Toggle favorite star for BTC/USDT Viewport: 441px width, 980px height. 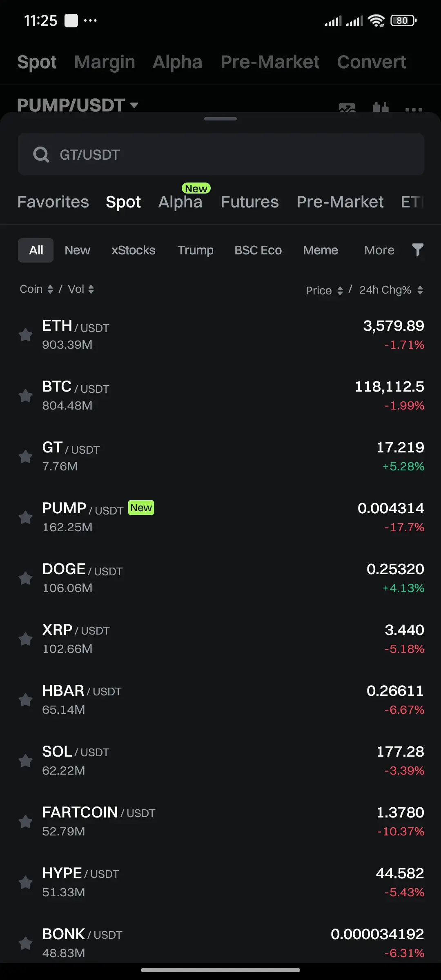click(25, 396)
